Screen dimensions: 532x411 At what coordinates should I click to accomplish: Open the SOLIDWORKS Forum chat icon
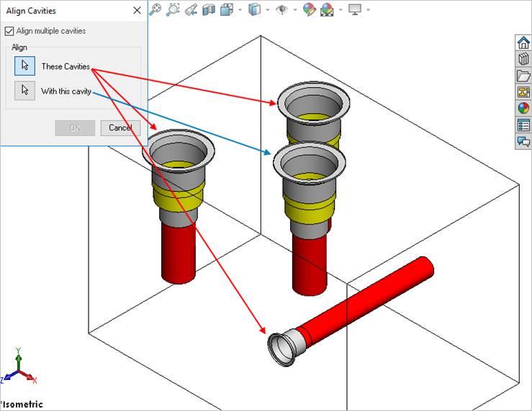(523, 142)
